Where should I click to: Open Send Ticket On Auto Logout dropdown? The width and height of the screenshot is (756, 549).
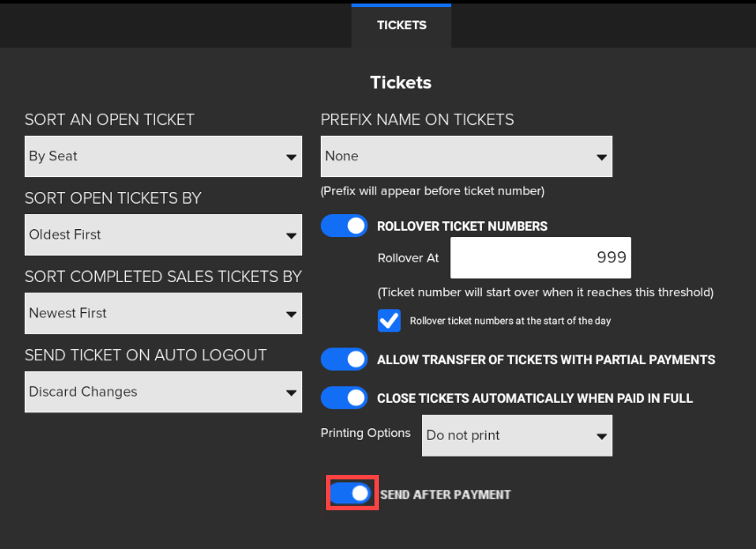[163, 392]
